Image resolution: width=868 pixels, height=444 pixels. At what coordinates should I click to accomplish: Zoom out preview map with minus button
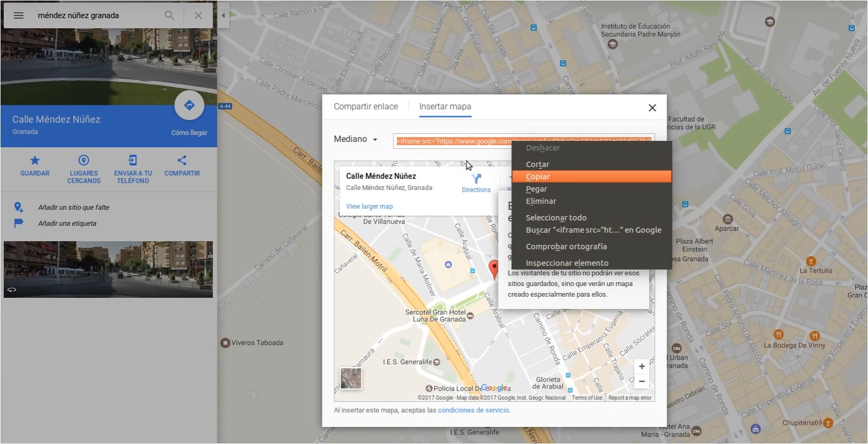(642, 381)
